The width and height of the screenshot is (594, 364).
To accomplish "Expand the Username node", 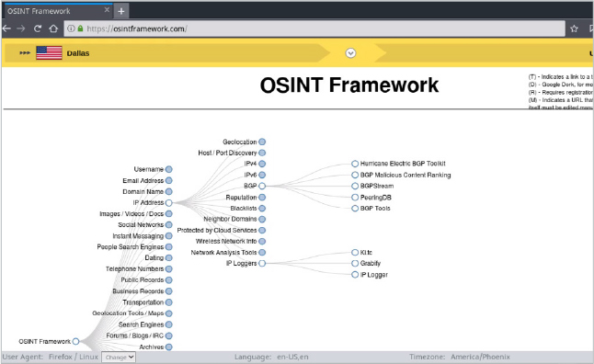I will tap(169, 169).
